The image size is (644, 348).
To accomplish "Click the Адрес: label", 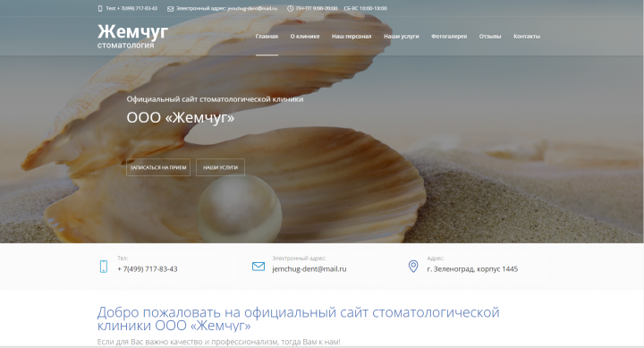I will [x=436, y=258].
